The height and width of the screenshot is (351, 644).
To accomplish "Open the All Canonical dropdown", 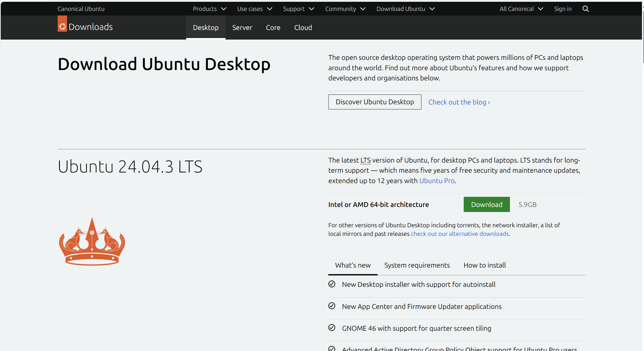I will [521, 9].
